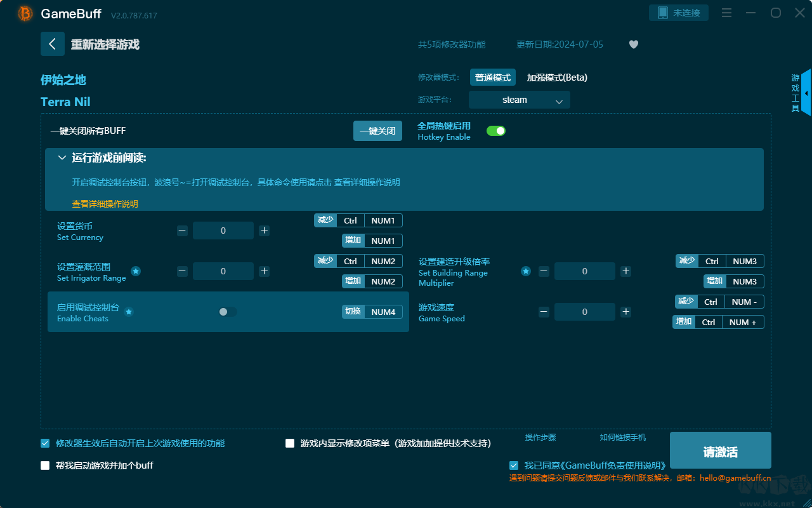Open the steam platform dropdown
This screenshot has width=812, height=508.
click(x=519, y=100)
